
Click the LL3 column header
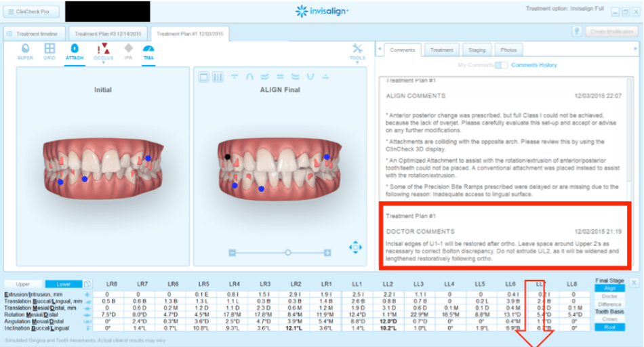coord(418,284)
